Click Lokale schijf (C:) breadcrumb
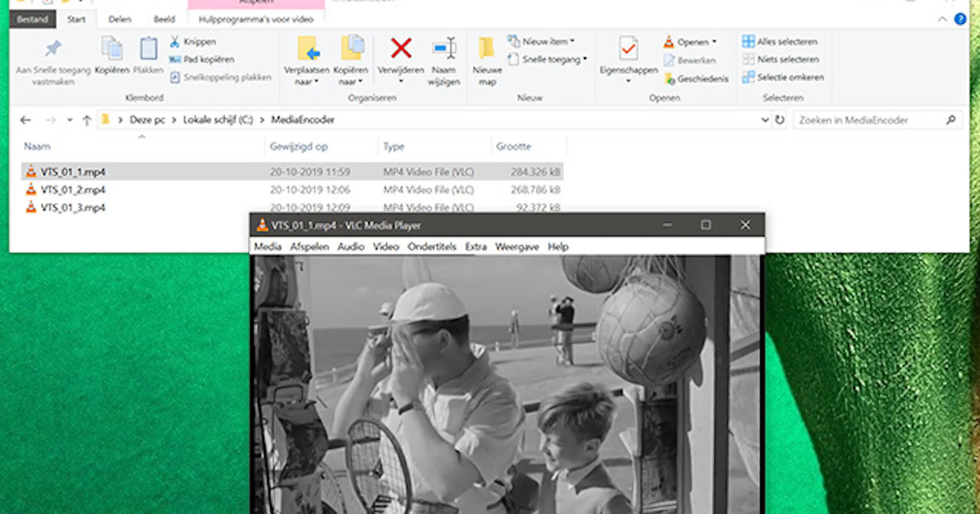Viewport: 980px width, 514px height. pyautogui.click(x=218, y=120)
